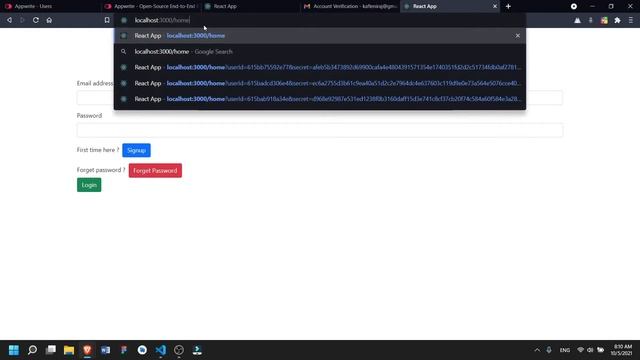Show hidden system tray icons
Viewport: 640px width, 360px height.
coord(537,350)
